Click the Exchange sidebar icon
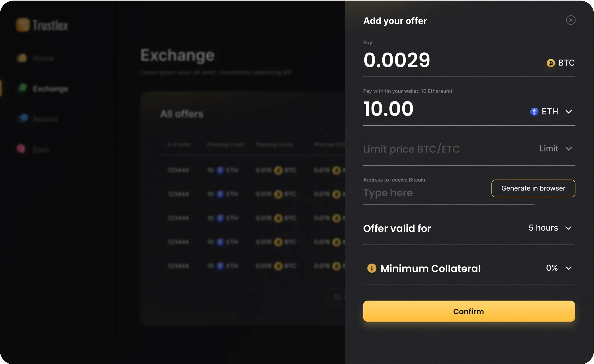 click(x=23, y=88)
